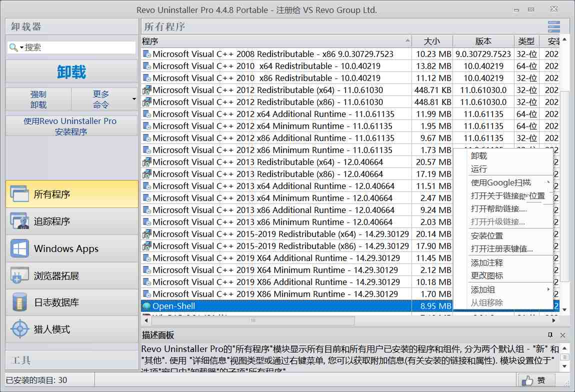Activate 猎人模式 from the sidebar

[x=71, y=329]
